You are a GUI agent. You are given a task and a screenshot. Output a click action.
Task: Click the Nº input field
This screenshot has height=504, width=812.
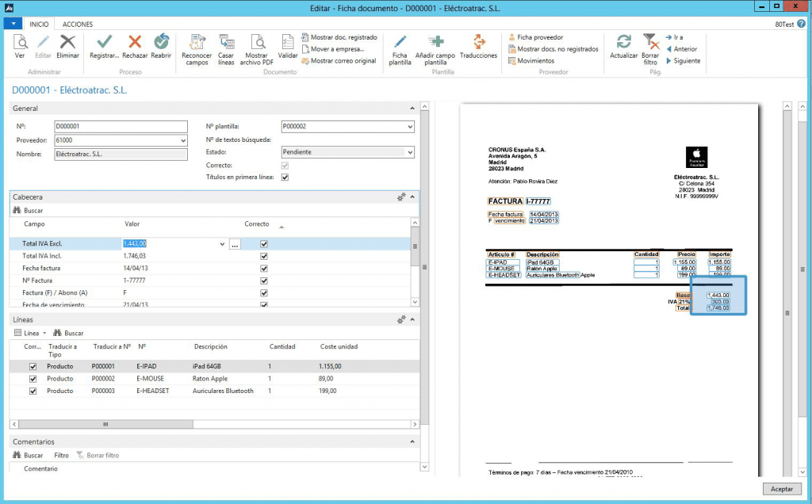pos(121,127)
